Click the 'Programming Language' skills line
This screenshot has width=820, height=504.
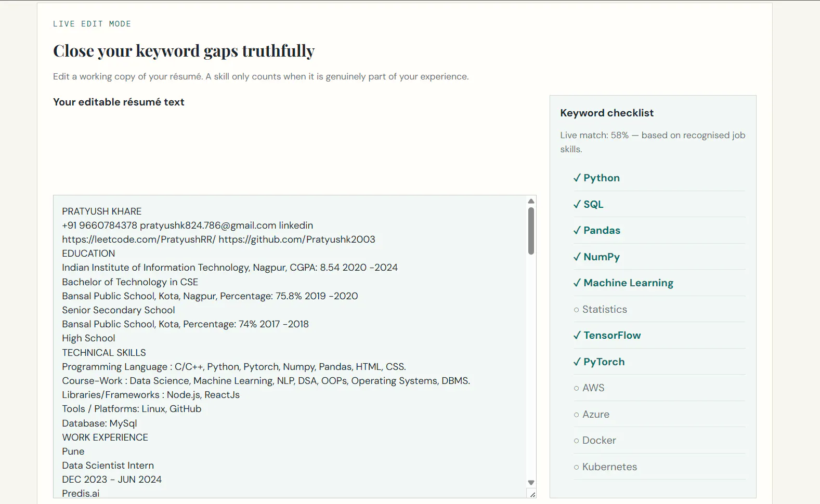(234, 367)
